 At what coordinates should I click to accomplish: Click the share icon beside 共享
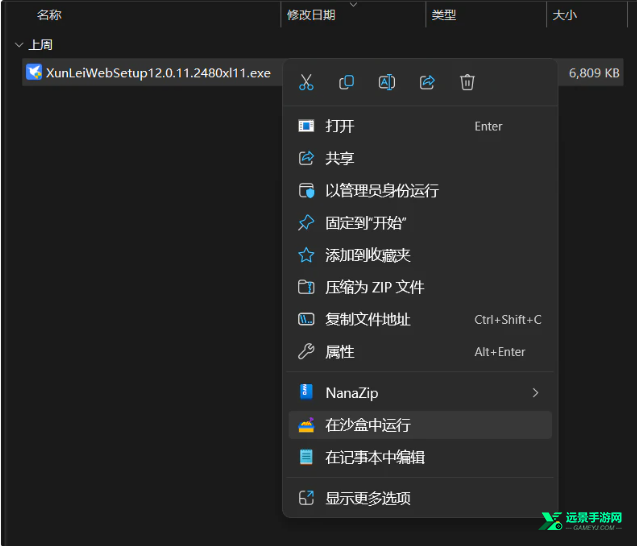point(306,158)
